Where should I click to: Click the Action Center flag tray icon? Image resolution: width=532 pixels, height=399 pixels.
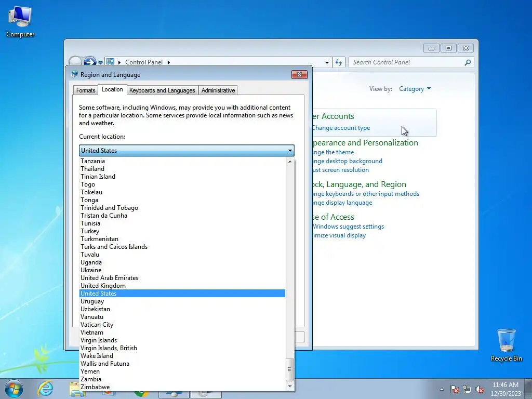pos(454,389)
